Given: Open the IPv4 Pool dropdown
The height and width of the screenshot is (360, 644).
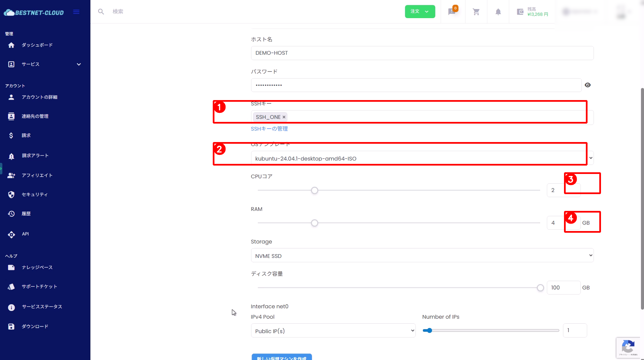Looking at the screenshot, I should point(333,331).
